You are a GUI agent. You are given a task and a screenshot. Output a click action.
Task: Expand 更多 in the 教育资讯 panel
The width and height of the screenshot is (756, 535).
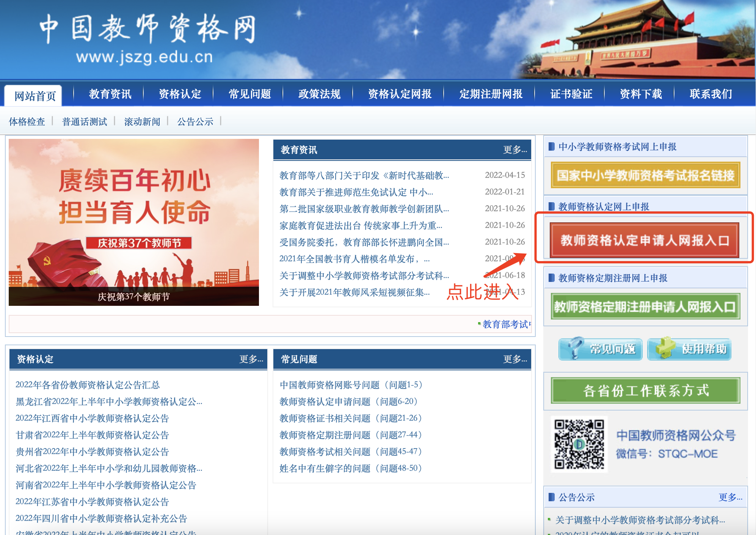(514, 150)
